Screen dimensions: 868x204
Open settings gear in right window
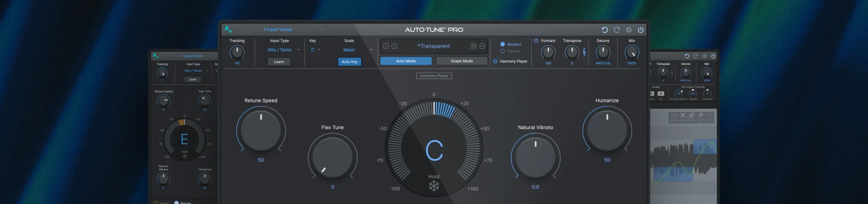click(704, 56)
